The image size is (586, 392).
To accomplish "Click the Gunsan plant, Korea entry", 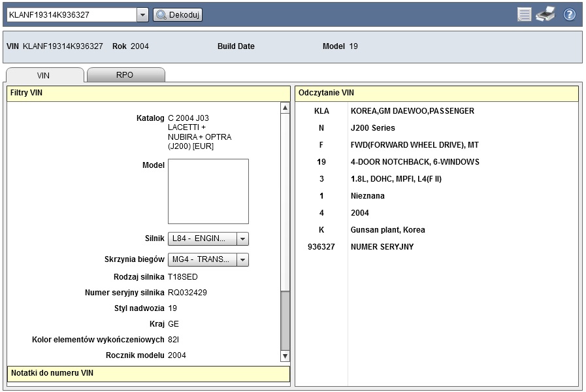I will [387, 230].
